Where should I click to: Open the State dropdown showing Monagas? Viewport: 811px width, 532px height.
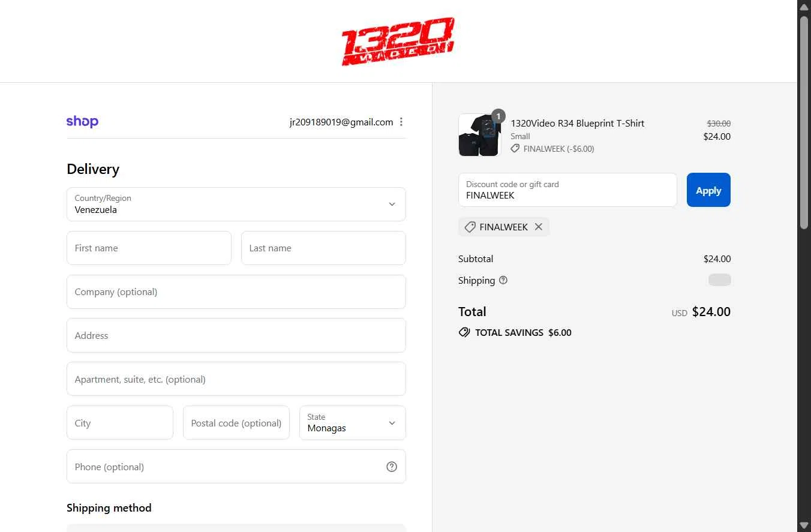click(353, 423)
